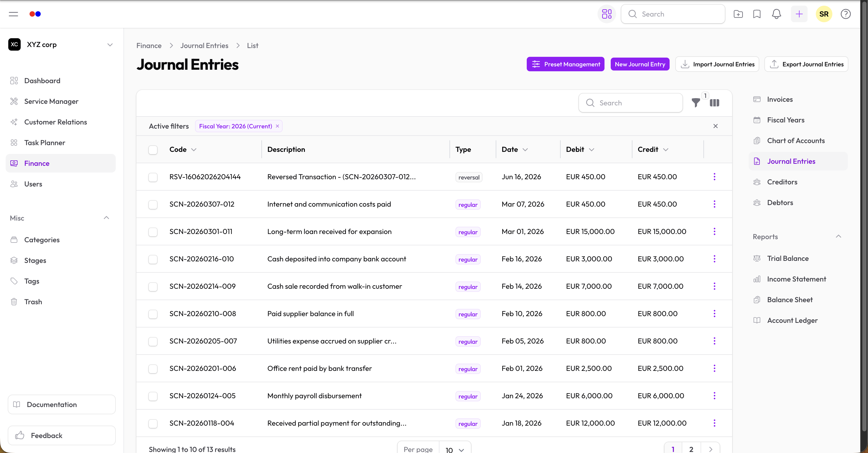The width and height of the screenshot is (868, 453).
Task: Check the SCN-20260216-010 row checkbox
Action: pos(153,259)
